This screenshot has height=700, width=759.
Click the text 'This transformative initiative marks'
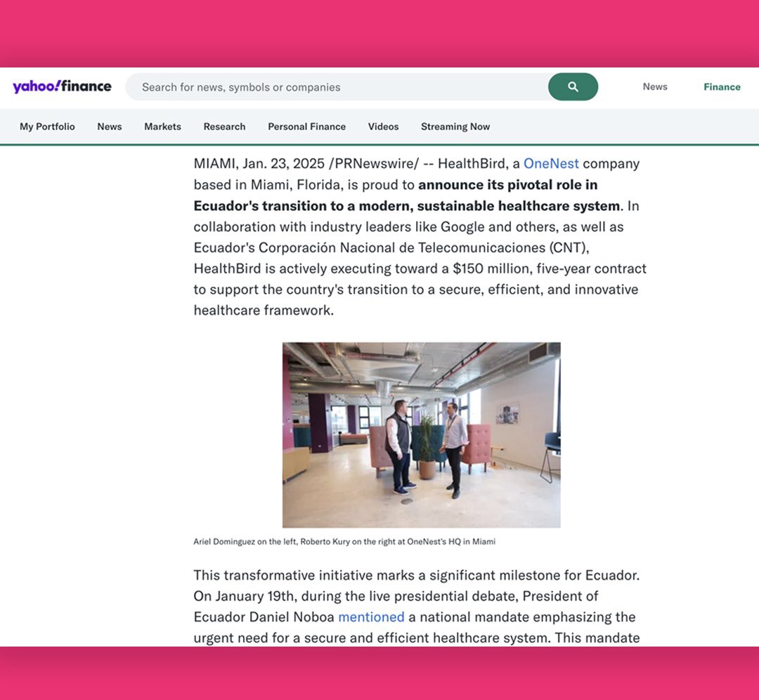[304, 575]
